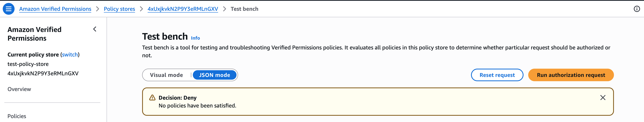Click the warning triangle icon in alert
Screen dimensions: 644x122
[152, 97]
